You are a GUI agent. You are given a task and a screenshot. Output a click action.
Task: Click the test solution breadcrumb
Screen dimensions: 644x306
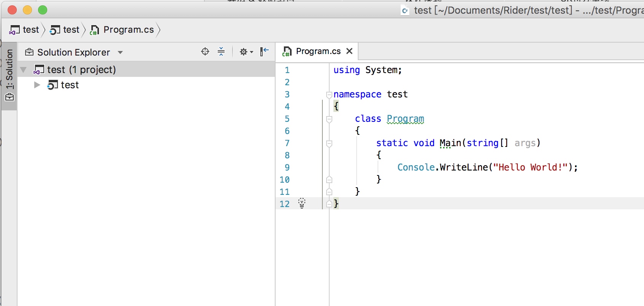pyautogui.click(x=24, y=30)
